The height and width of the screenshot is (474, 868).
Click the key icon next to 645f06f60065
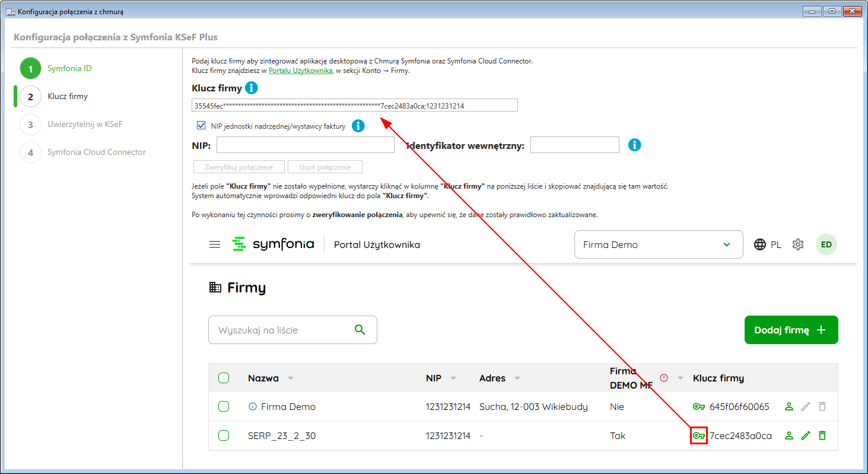(699, 407)
